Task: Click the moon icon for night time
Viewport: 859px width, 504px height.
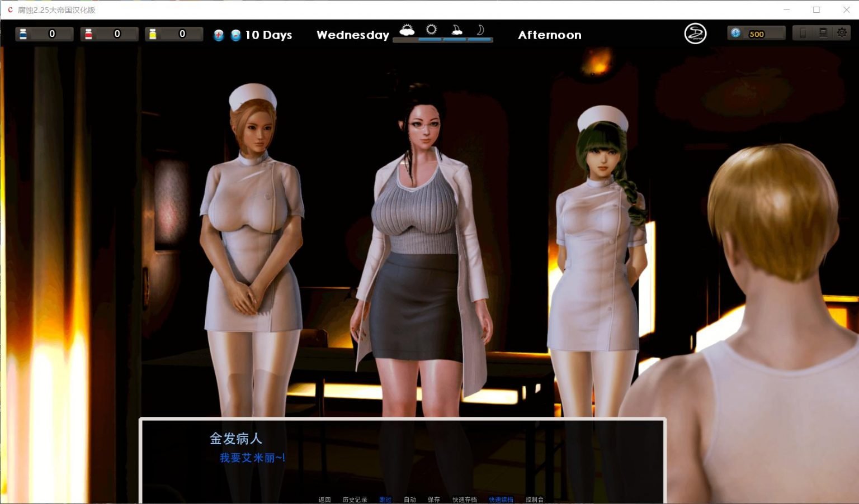Action: point(480,30)
